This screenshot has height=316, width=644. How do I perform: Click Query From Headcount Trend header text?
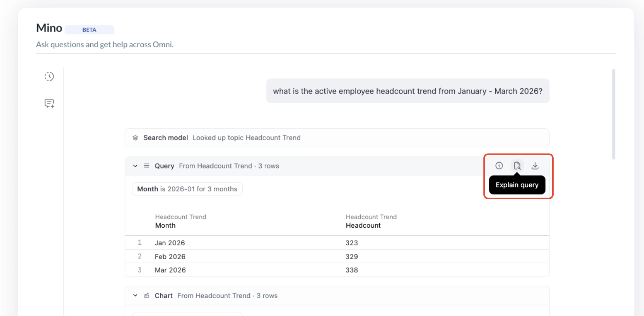217,166
